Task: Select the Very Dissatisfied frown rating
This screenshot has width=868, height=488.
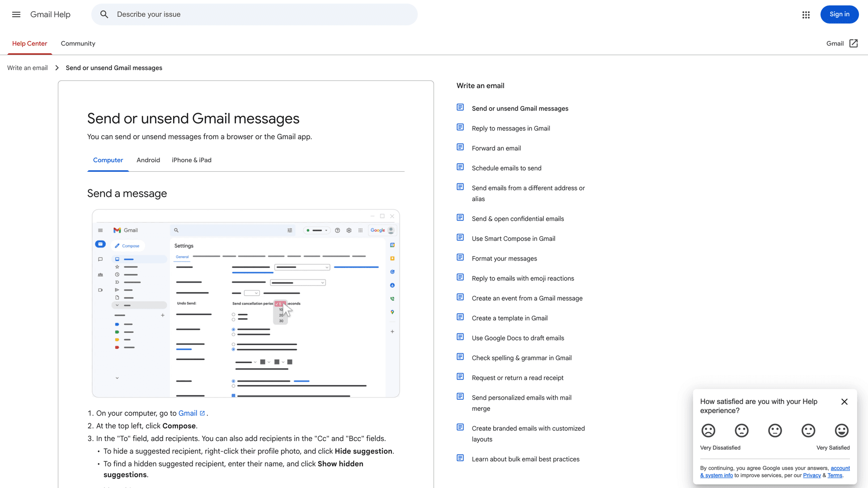Action: point(708,431)
